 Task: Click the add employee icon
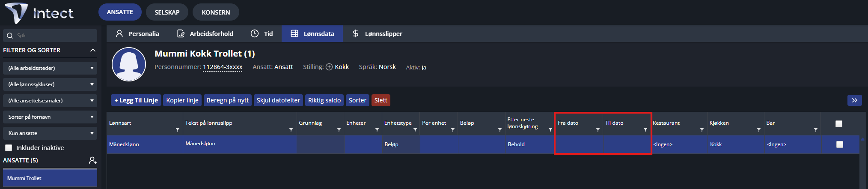point(92,160)
